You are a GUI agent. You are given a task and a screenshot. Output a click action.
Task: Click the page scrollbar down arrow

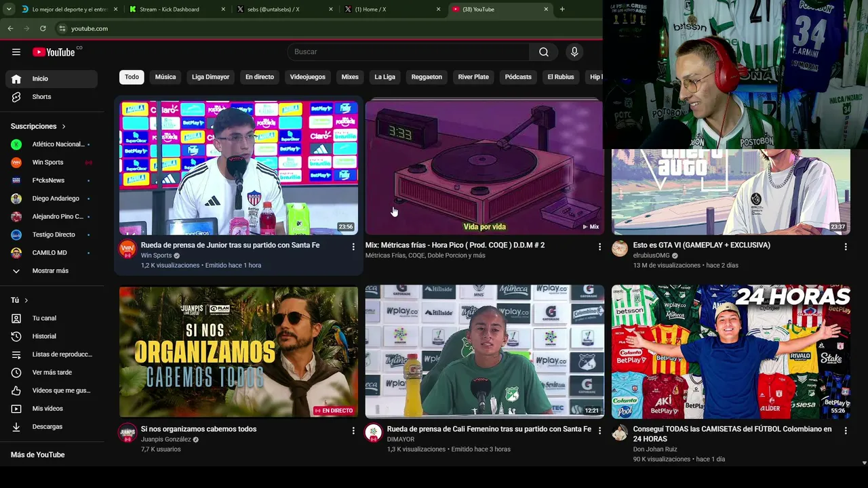pyautogui.click(x=864, y=462)
